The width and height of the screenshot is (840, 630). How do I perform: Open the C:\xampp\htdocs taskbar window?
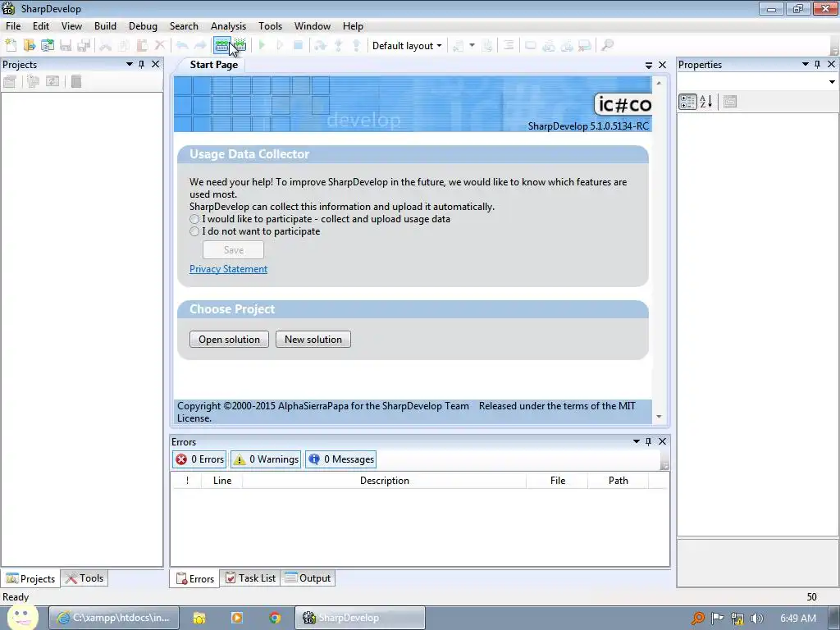(114, 618)
